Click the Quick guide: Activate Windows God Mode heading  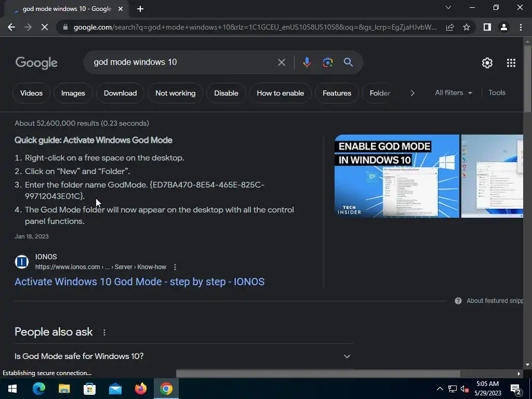pyautogui.click(x=94, y=140)
